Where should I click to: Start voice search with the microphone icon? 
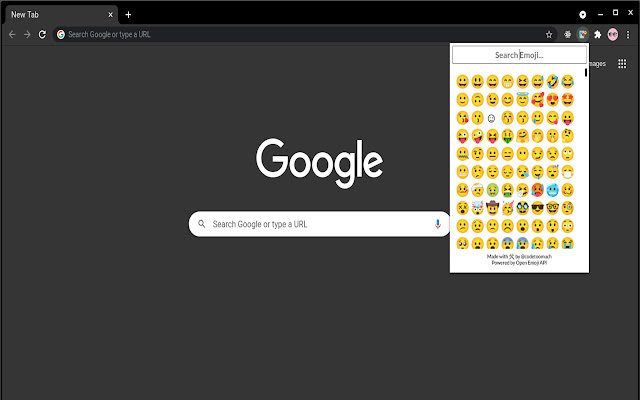438,224
